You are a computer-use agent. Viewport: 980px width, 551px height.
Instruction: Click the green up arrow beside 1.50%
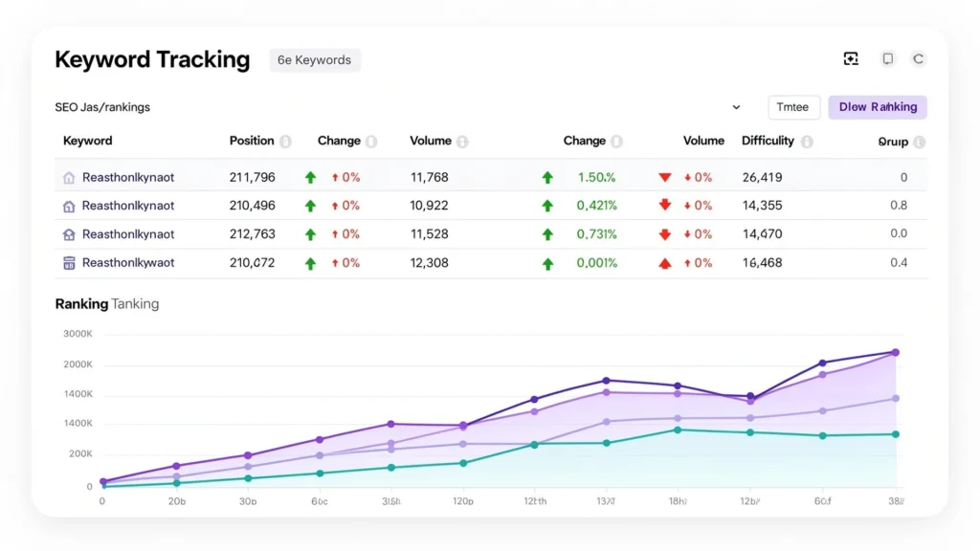[547, 178]
